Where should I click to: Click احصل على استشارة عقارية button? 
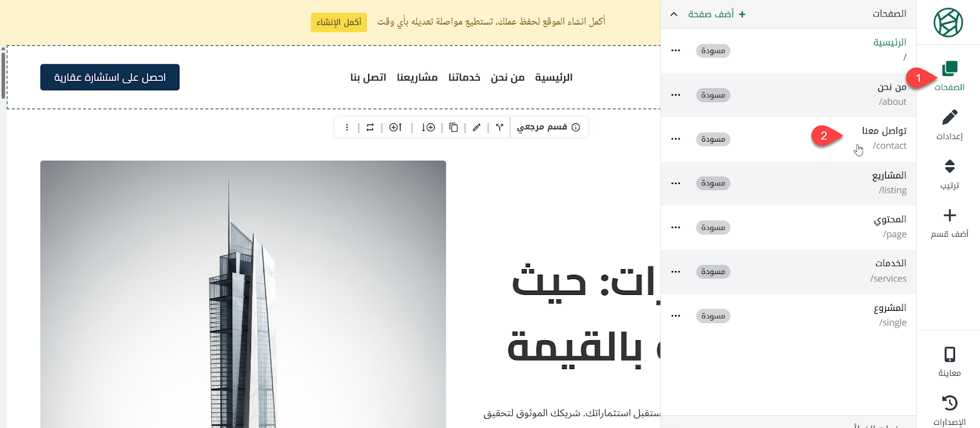(x=110, y=77)
